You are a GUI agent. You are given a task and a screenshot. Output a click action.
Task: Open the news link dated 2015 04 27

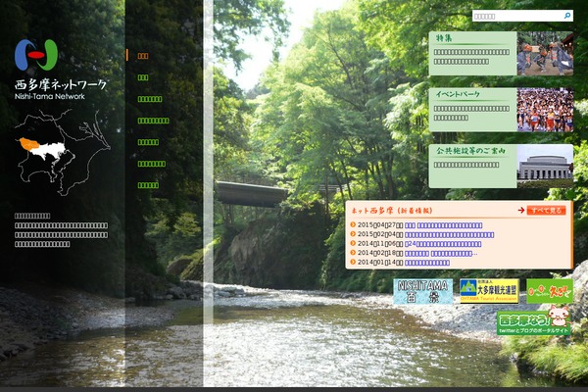pyautogui.click(x=444, y=225)
